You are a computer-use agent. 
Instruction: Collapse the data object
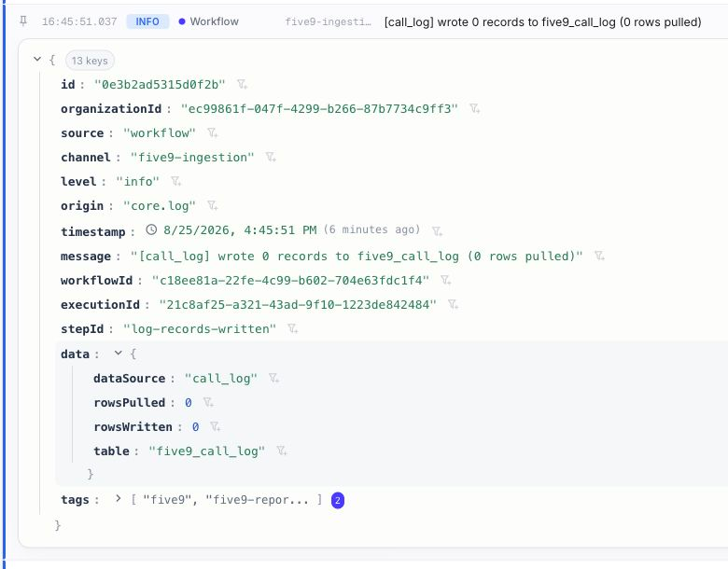(x=119, y=354)
